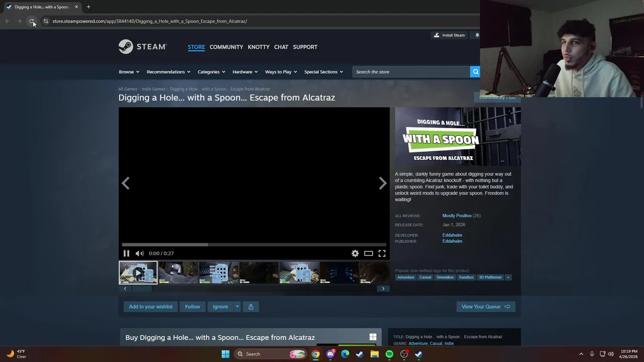644x362 pixels.
Task: Open Discord from the taskbar
Action: pyautogui.click(x=330, y=354)
